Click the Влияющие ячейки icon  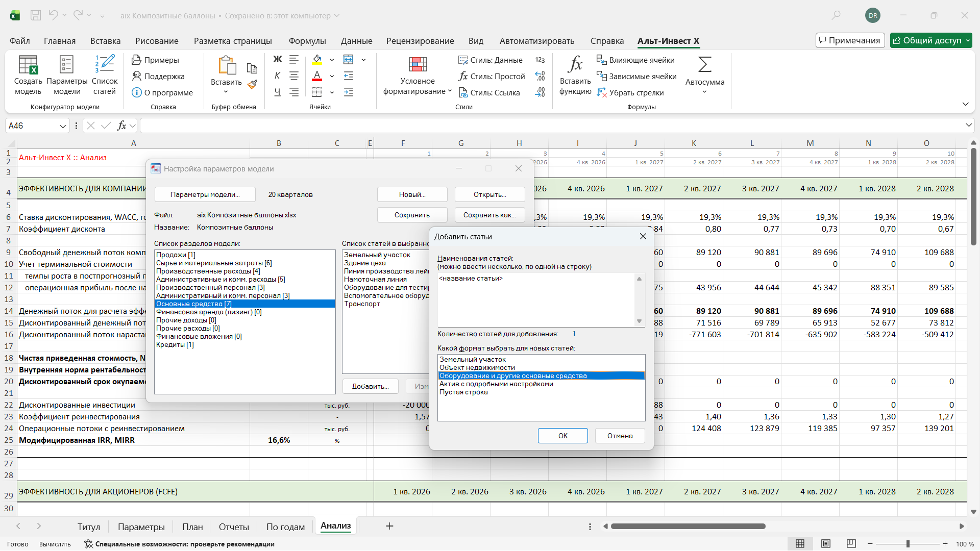pyautogui.click(x=602, y=60)
